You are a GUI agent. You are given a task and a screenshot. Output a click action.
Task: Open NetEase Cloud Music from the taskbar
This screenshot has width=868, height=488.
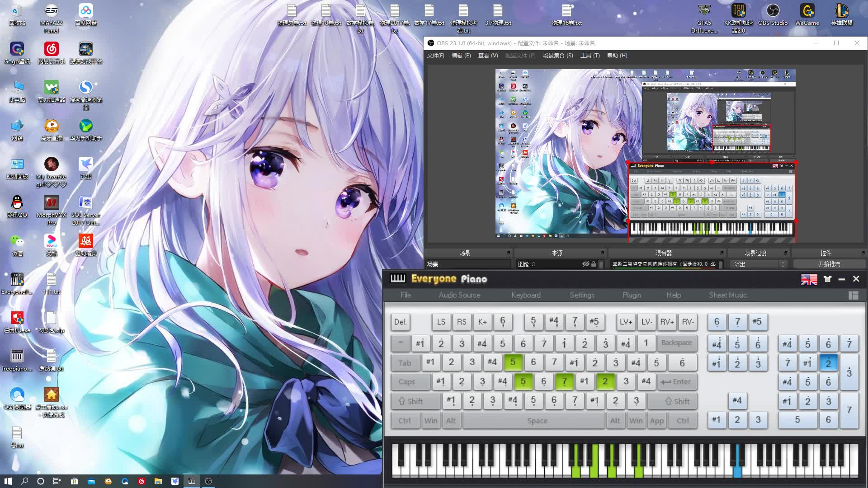tap(141, 481)
